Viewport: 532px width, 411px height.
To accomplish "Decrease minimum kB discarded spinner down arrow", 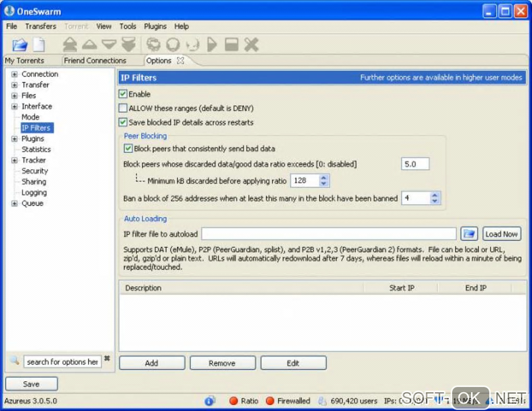I will 324,184.
